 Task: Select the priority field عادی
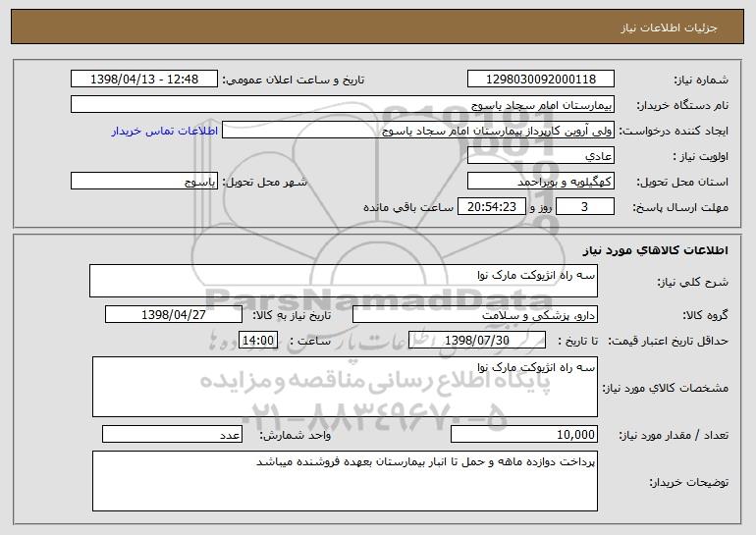pyautogui.click(x=540, y=156)
